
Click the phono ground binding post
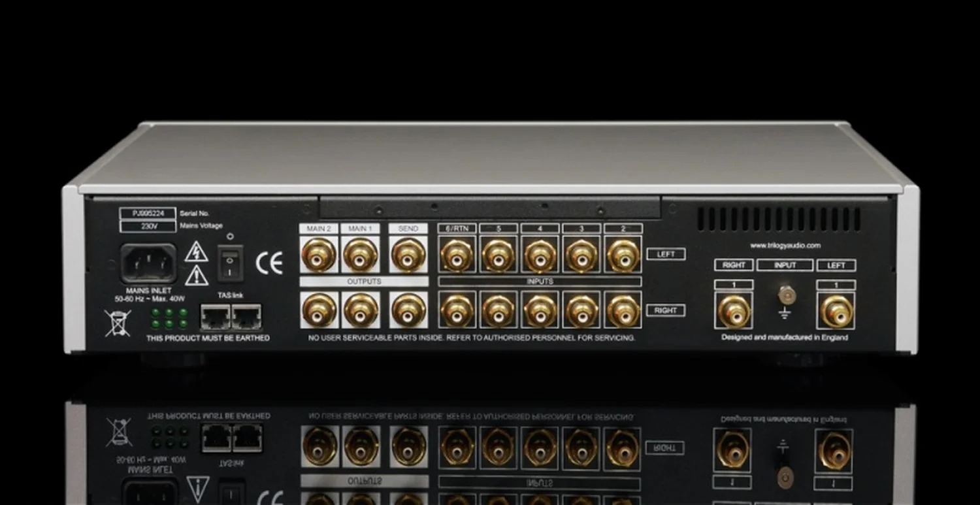[787, 295]
